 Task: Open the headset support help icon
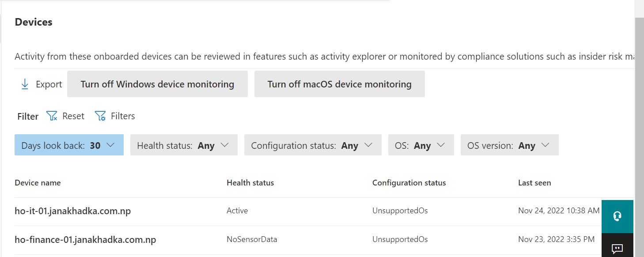pos(617,216)
